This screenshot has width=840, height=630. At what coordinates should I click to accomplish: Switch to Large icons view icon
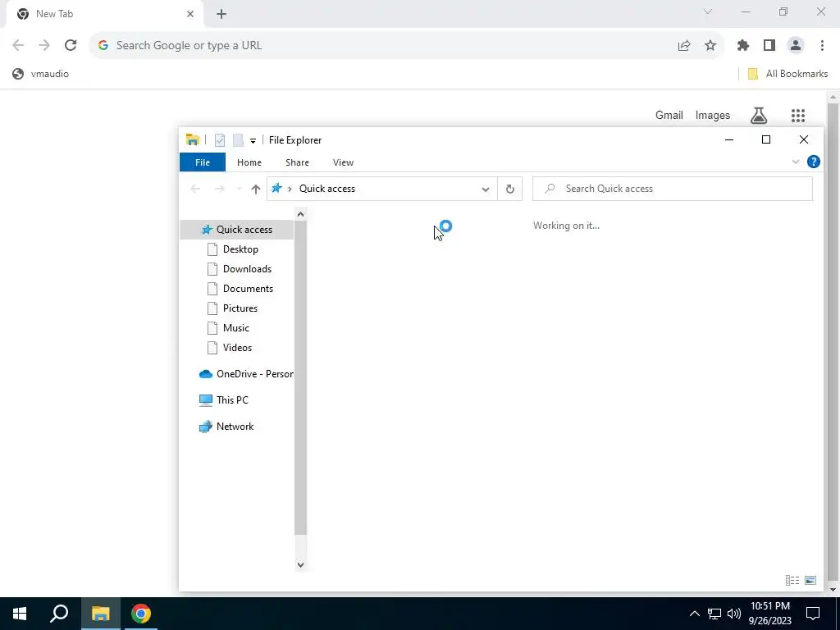click(x=810, y=580)
